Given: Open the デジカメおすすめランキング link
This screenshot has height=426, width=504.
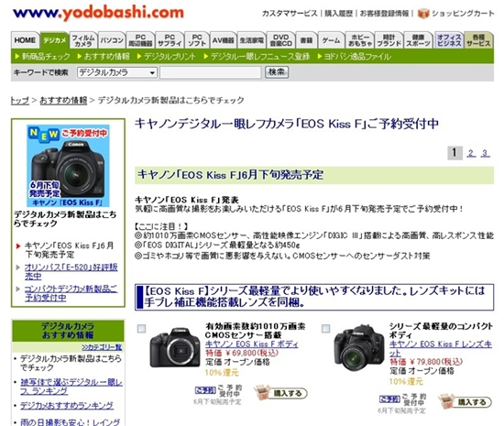Looking at the screenshot, I should tap(67, 406).
